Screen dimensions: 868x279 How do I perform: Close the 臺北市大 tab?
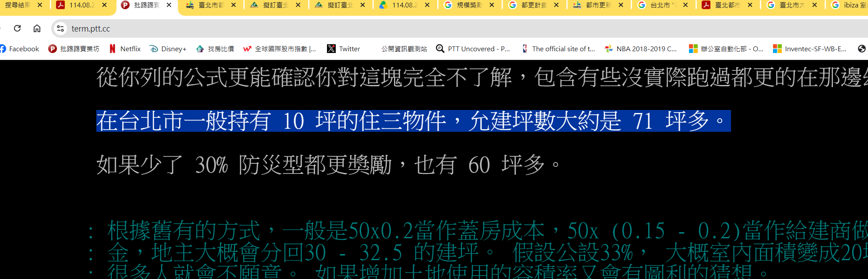[x=815, y=5]
